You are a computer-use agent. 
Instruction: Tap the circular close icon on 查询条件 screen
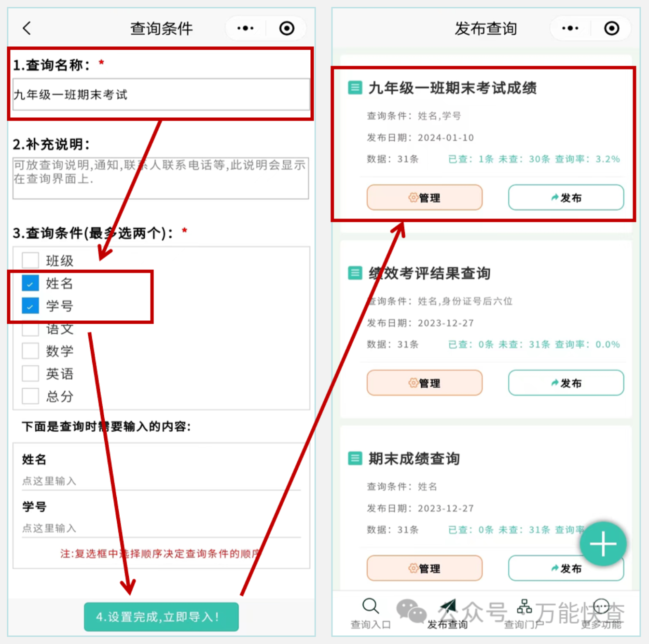click(287, 28)
